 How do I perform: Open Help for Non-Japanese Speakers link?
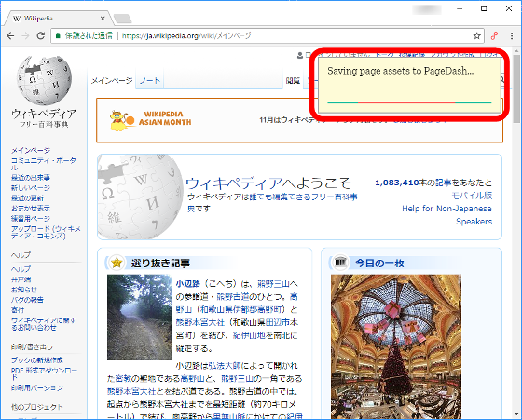click(x=446, y=215)
